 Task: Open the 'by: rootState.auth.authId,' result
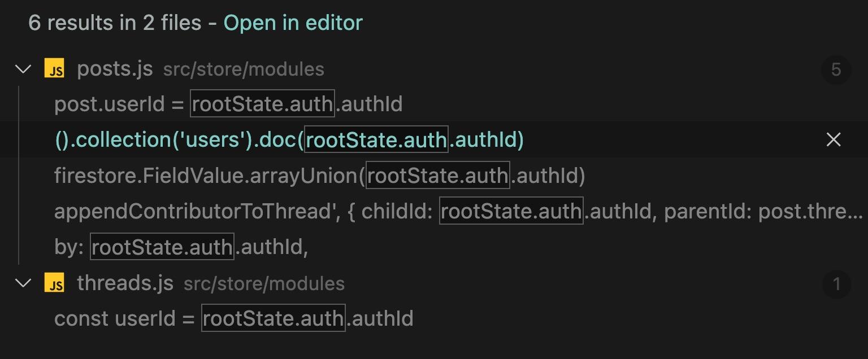click(x=181, y=247)
